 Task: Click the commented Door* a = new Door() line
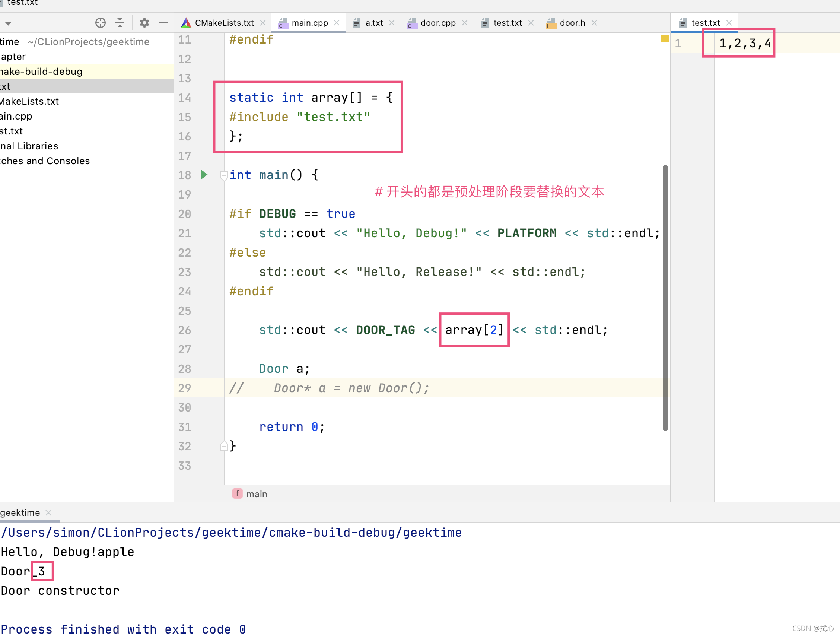[329, 388]
